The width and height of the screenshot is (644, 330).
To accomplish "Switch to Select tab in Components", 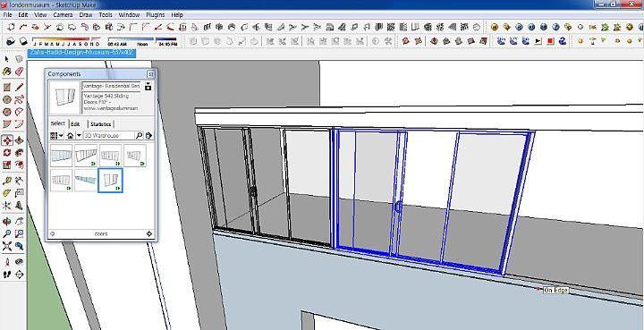I will (58, 123).
